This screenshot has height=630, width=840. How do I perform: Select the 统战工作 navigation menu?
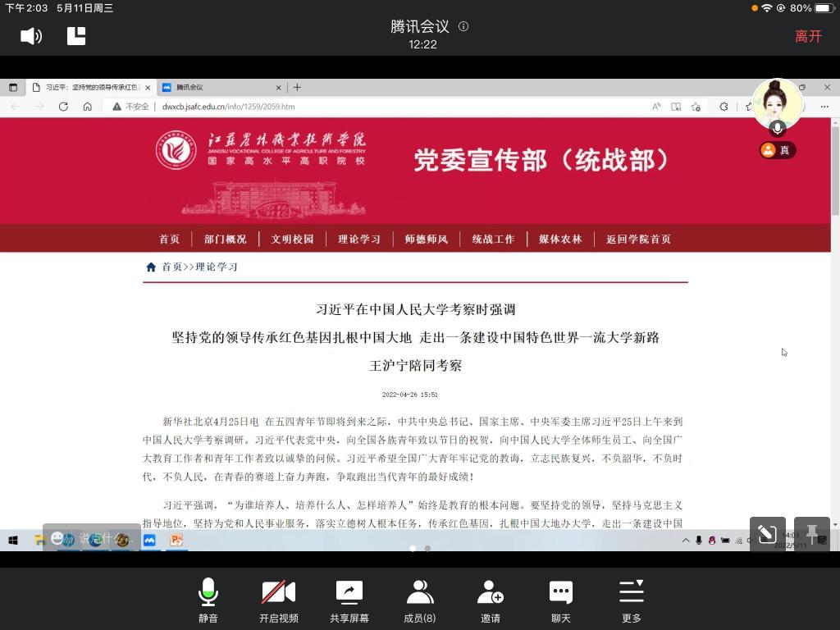pos(493,240)
